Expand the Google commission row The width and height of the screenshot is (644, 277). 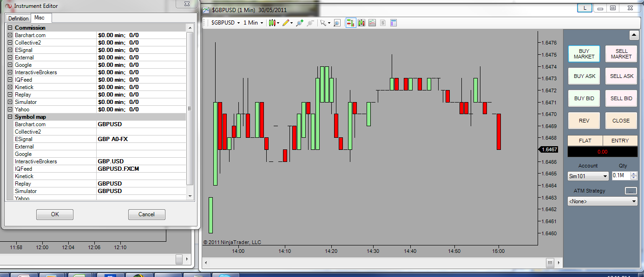[10, 65]
